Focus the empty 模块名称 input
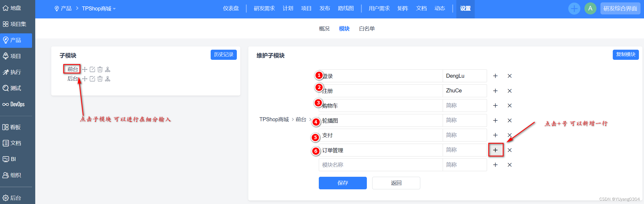 click(381, 165)
